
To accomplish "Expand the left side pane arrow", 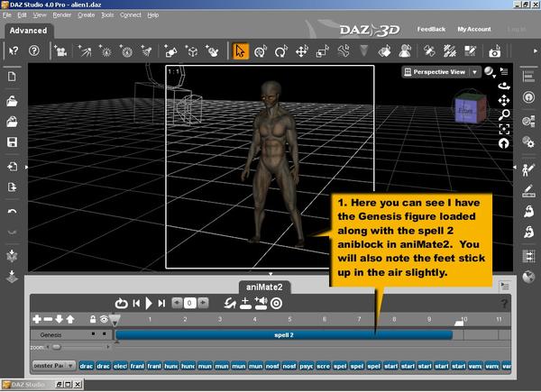I will [x=26, y=168].
